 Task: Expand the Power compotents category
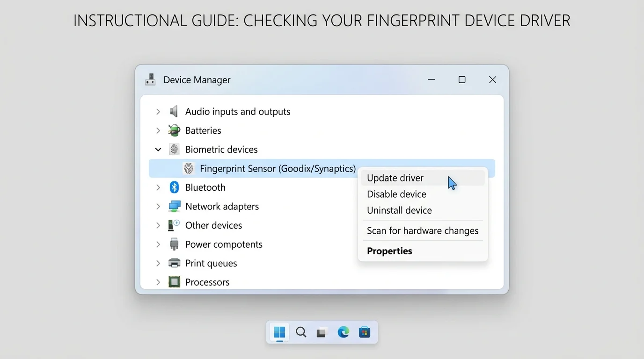tap(158, 244)
